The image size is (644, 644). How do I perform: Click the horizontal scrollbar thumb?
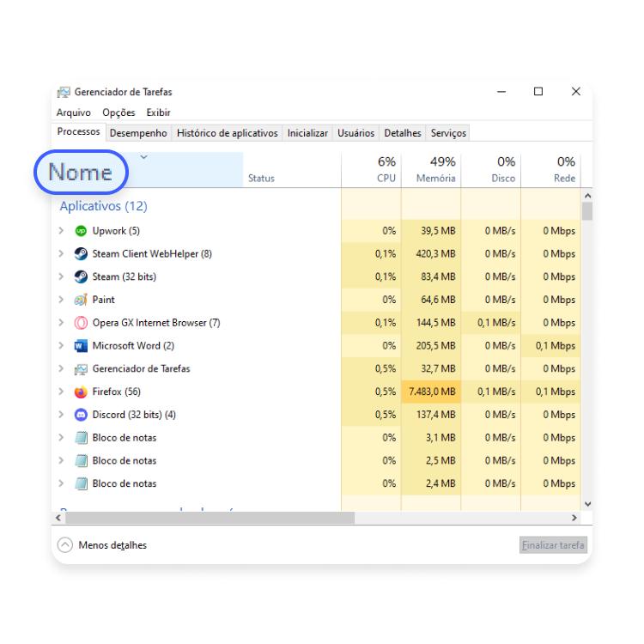click(x=210, y=518)
